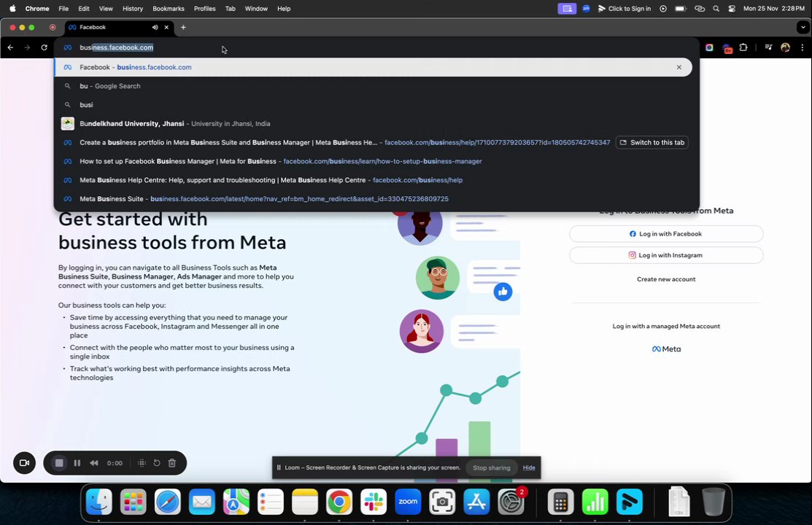Select the Facebook browser tab
The image size is (812, 525).
(x=119, y=28)
